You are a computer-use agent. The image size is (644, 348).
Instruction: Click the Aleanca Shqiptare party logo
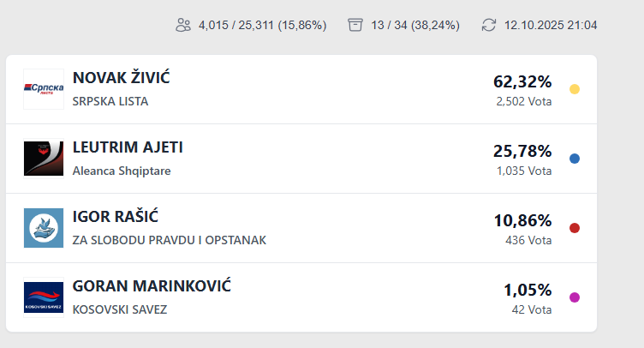44,159
